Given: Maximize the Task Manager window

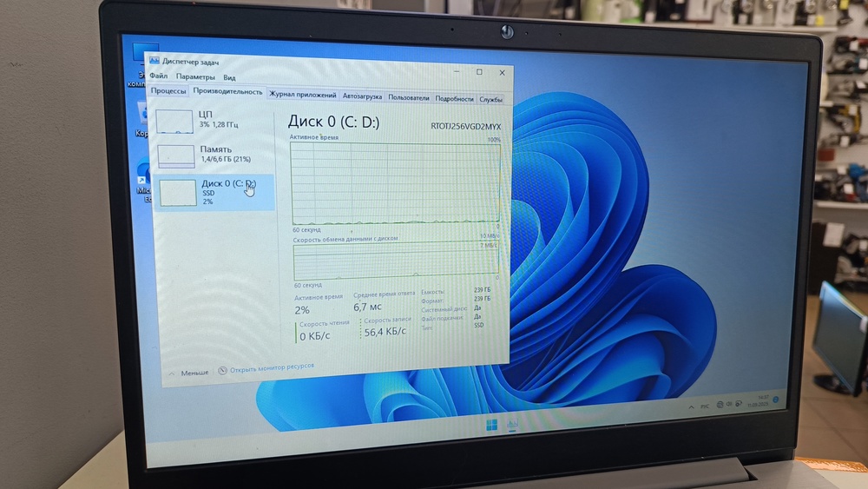Looking at the screenshot, I should tap(479, 72).
